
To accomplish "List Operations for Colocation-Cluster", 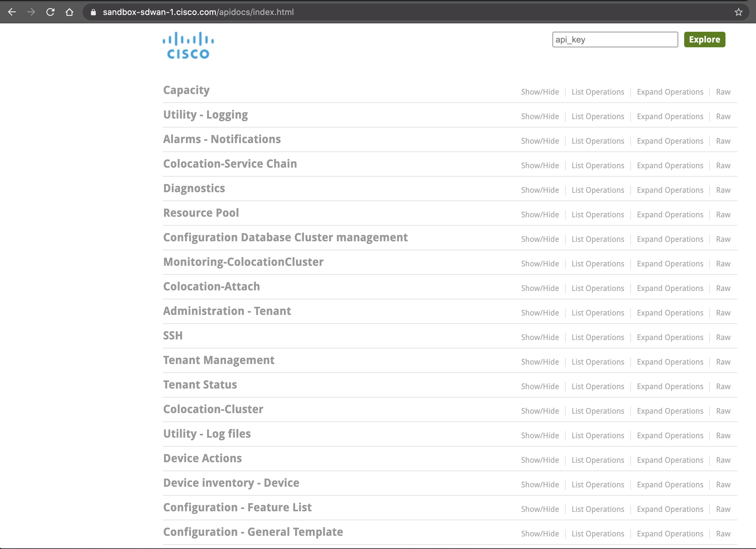I will 597,411.
